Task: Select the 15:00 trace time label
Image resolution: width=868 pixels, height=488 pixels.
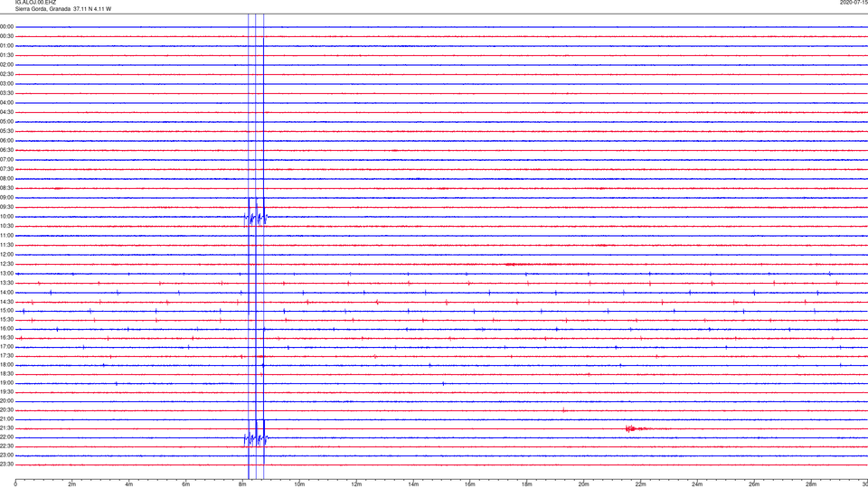Action: point(7,311)
